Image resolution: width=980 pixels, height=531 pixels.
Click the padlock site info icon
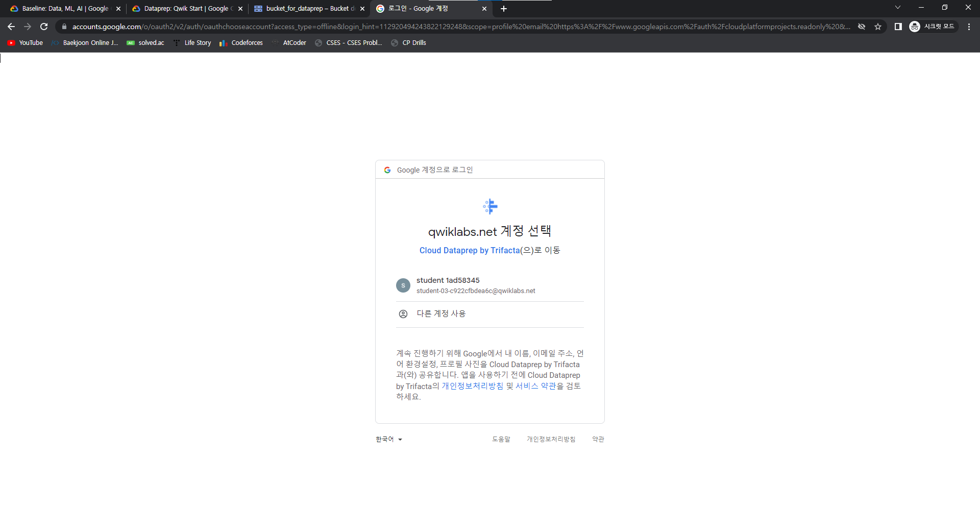(x=64, y=27)
